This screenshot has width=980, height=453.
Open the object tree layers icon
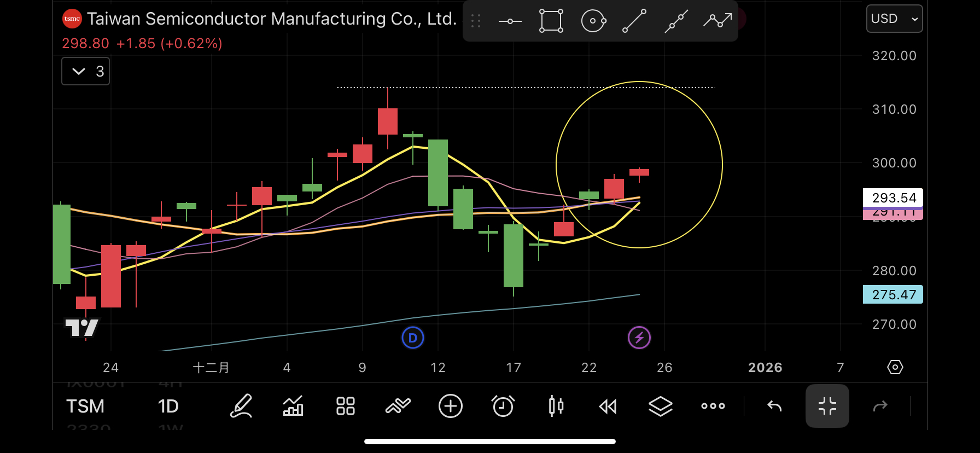(x=661, y=406)
